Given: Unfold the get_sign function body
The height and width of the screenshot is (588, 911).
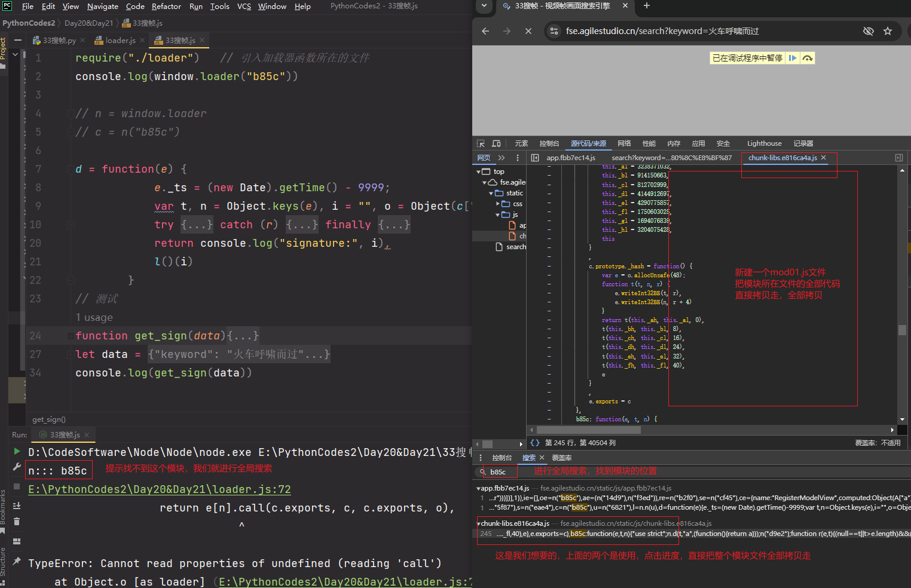Looking at the screenshot, I should [243, 336].
